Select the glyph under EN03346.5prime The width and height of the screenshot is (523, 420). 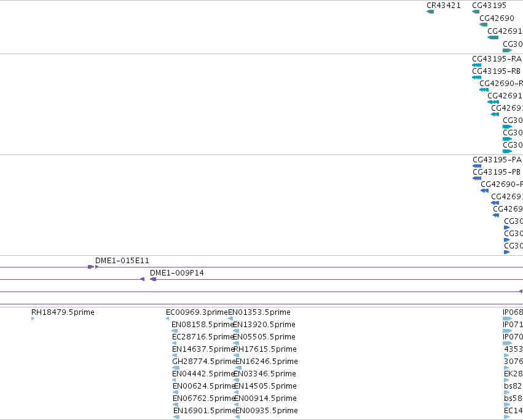[x=237, y=380]
